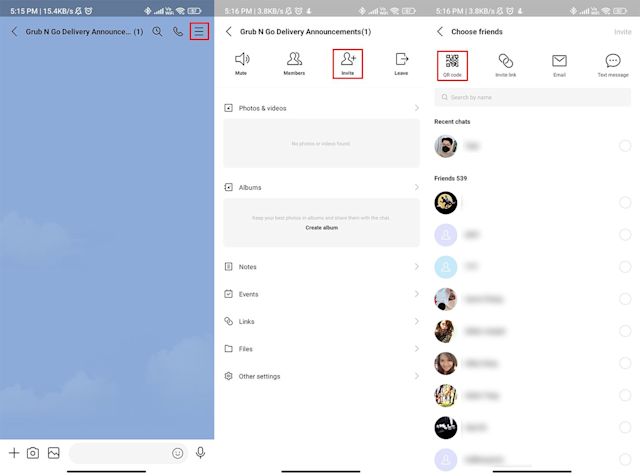The height and width of the screenshot is (476, 640).
Task: Tap the Files folder icon
Action: pos(229,349)
